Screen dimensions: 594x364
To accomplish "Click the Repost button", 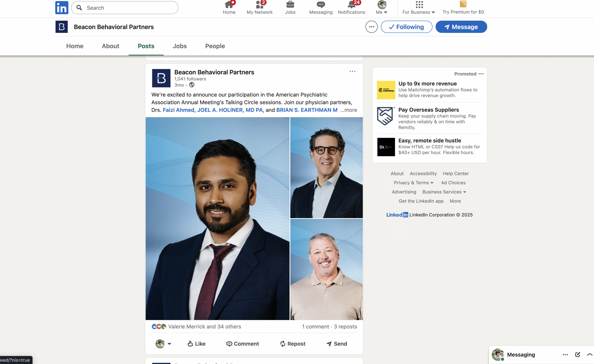I will [x=293, y=344].
